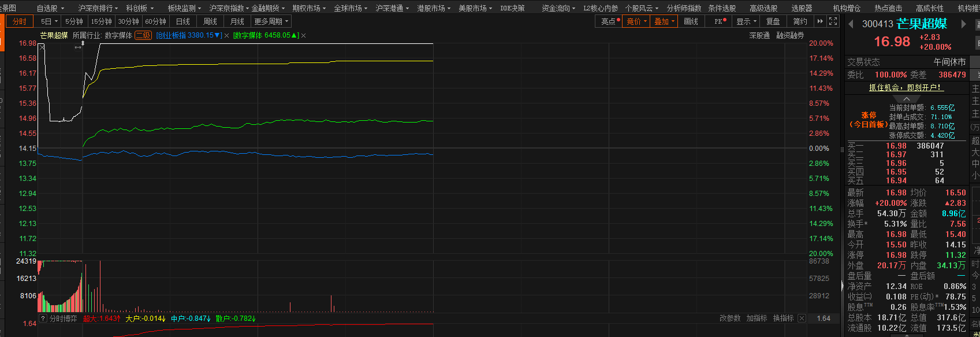Open the 科创板 menu
Viewport: 980px width, 337px height.
pos(139,8)
